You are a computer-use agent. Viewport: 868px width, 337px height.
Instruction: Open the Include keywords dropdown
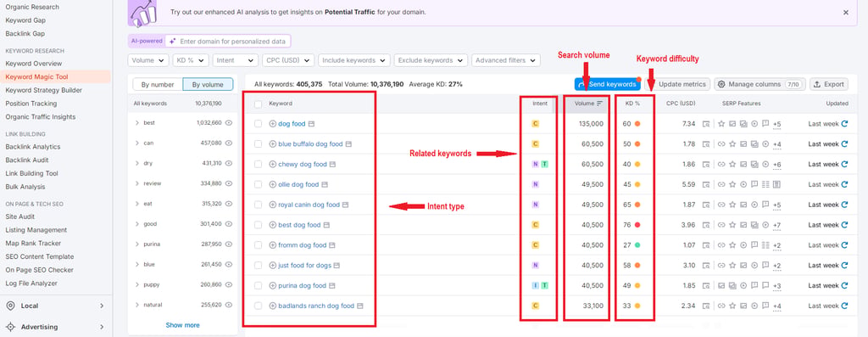click(x=354, y=60)
